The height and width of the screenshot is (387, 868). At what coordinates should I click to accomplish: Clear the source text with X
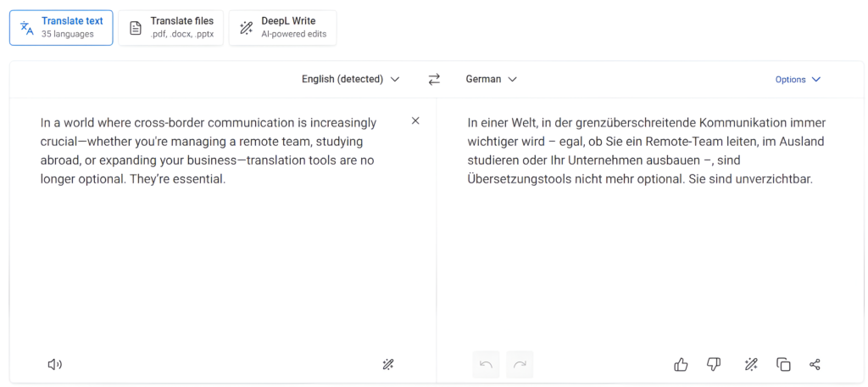pyautogui.click(x=415, y=121)
